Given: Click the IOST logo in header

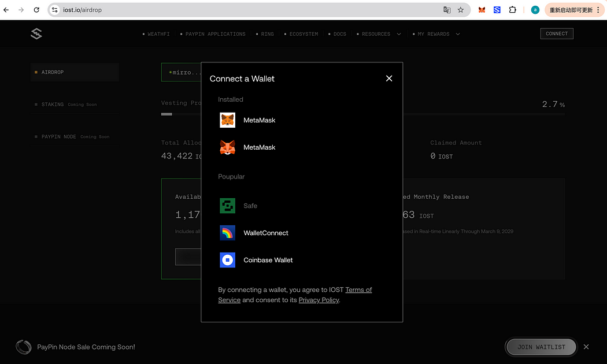Looking at the screenshot, I should [x=36, y=34].
